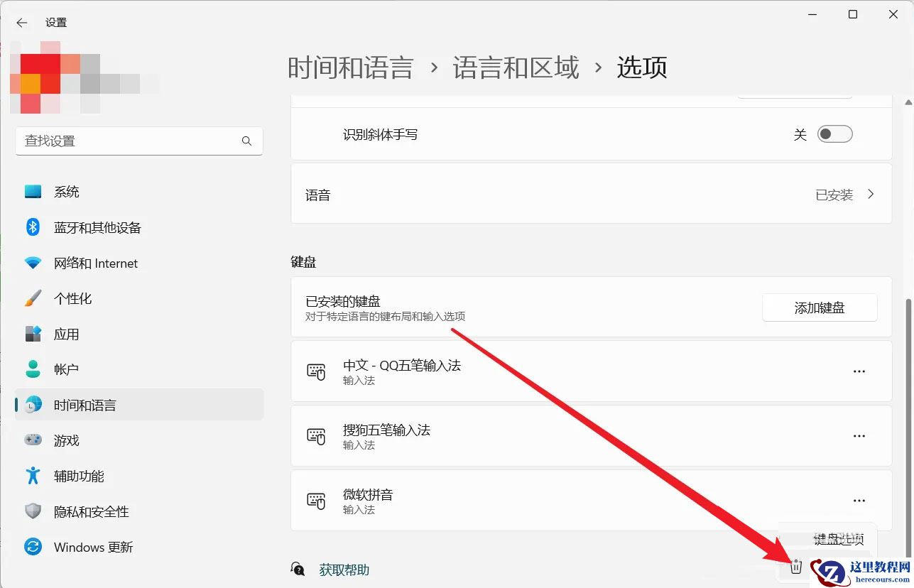选中侧边栏的"时间和语言"分类
The width and height of the screenshot is (914, 588).
[85, 404]
